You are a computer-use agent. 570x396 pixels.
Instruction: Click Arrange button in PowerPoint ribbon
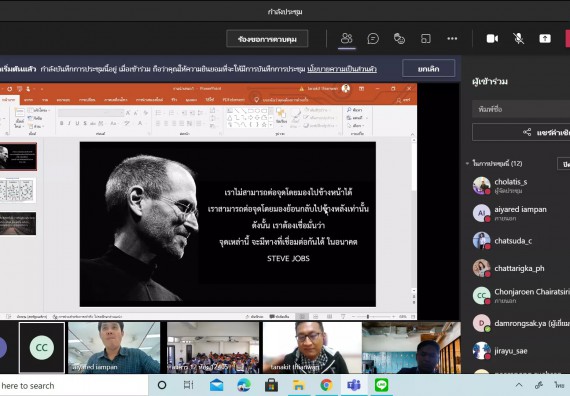tap(281, 116)
